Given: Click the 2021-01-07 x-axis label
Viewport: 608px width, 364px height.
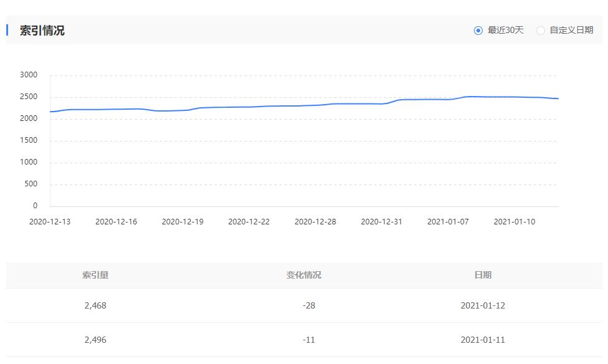Looking at the screenshot, I should tap(448, 222).
